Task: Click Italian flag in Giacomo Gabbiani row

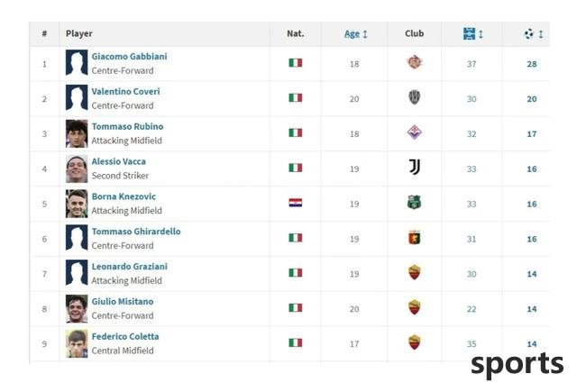Action: coord(296,62)
